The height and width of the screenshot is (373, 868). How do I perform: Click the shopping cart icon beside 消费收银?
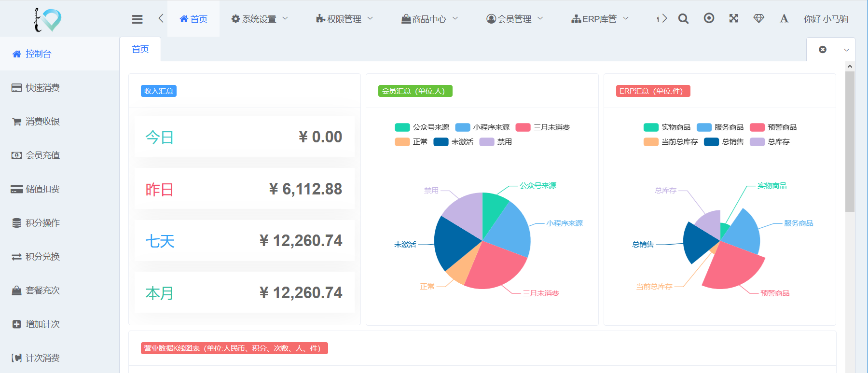tap(17, 122)
